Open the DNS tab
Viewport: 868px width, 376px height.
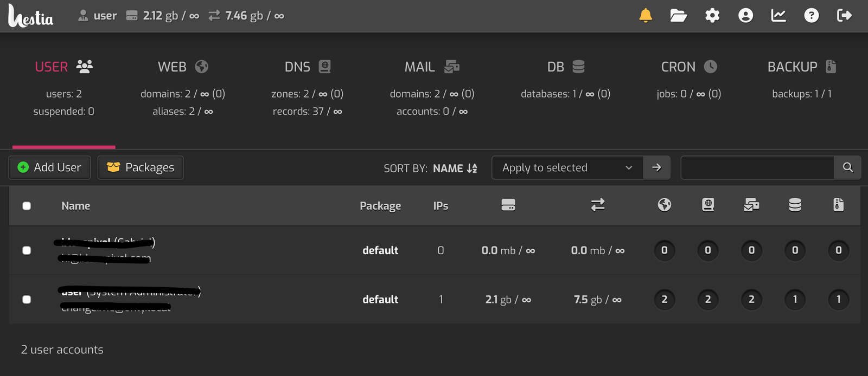pyautogui.click(x=307, y=67)
